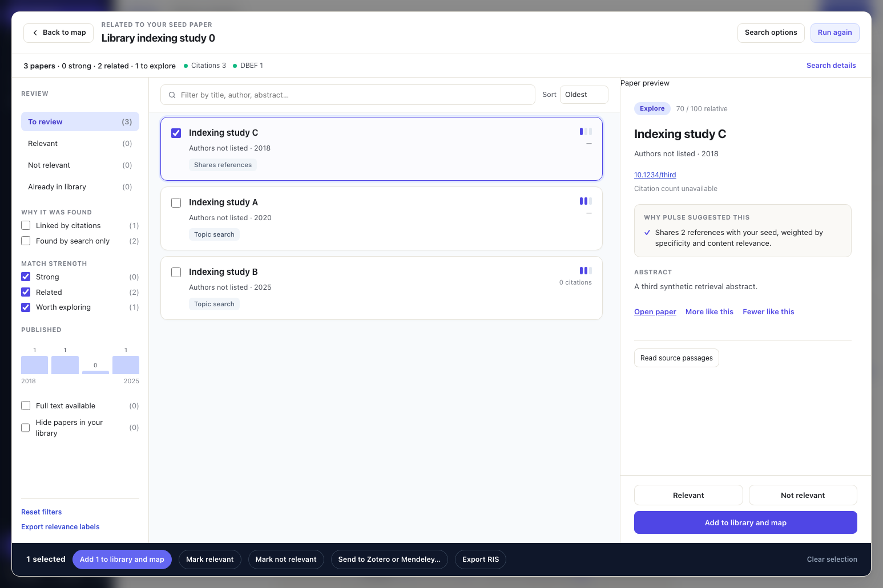Click the Run again button
Viewport: 883px width, 588px height.
pyautogui.click(x=834, y=33)
